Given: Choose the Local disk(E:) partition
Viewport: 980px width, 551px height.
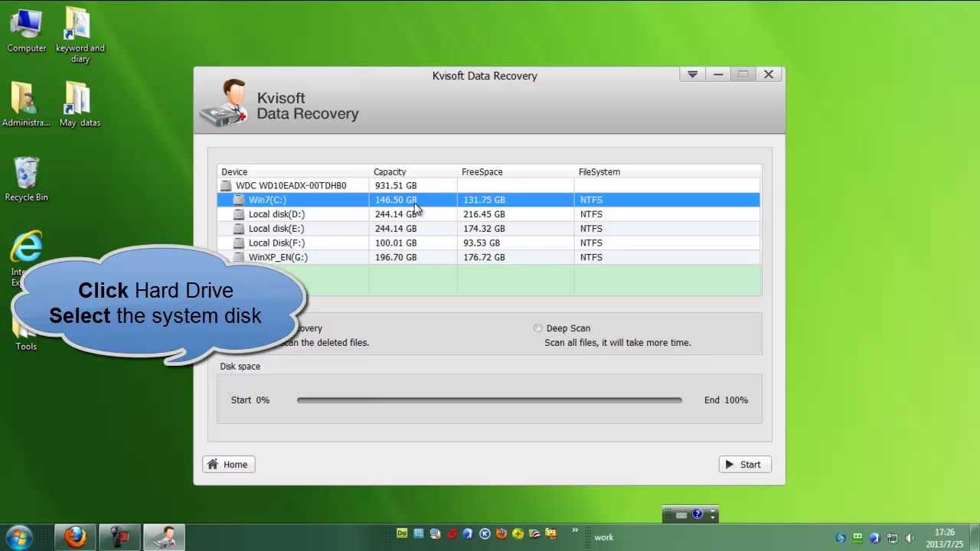Looking at the screenshot, I should (x=488, y=229).
